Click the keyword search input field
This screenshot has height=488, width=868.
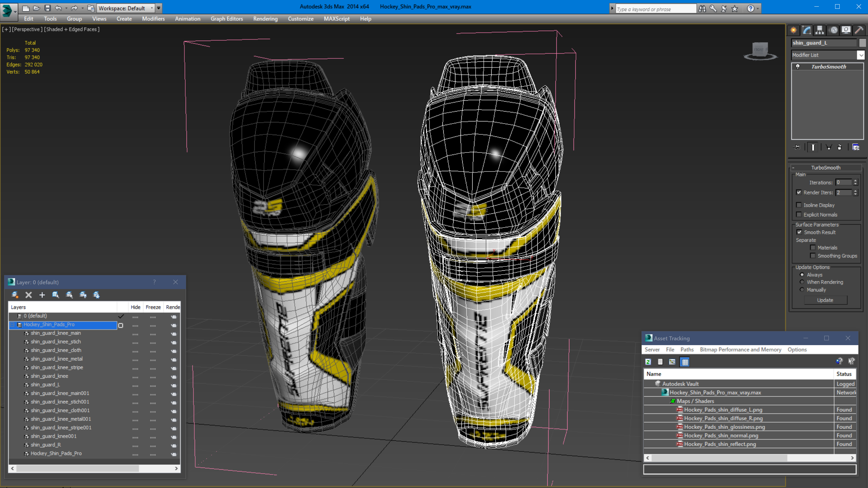point(655,9)
